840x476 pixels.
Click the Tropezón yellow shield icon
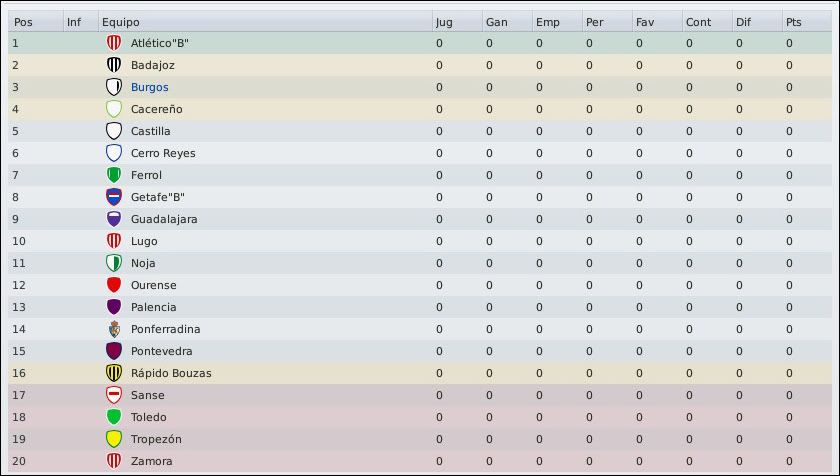(x=114, y=439)
